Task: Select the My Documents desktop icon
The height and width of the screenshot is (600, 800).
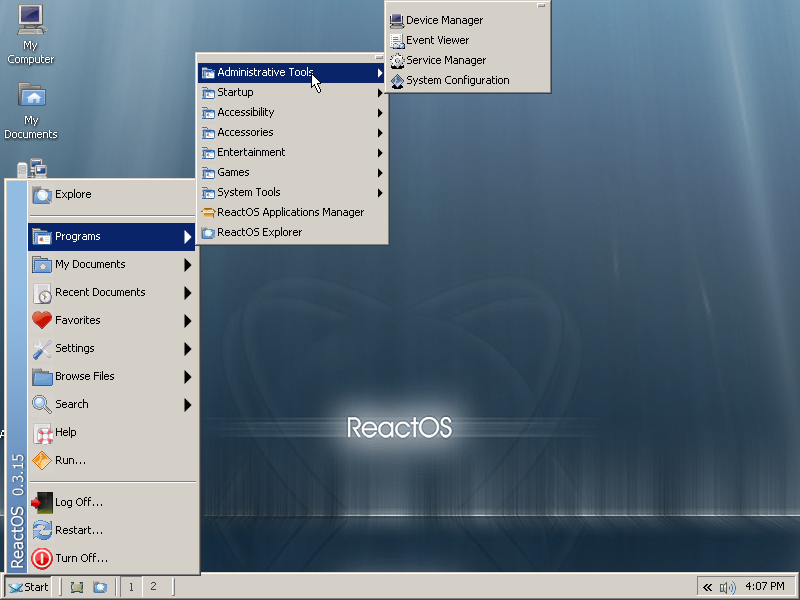Action: 31,110
